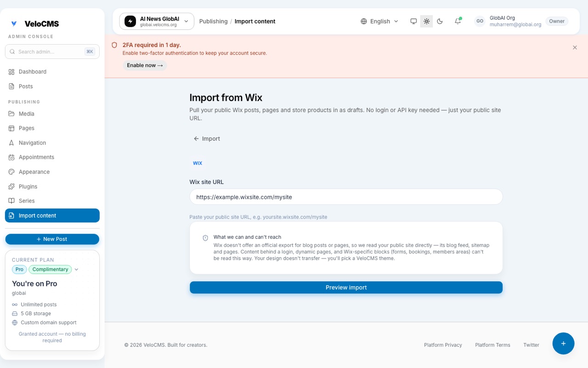Click 'Paste your public site URL' hint text
The height and width of the screenshot is (368, 588).
click(258, 217)
